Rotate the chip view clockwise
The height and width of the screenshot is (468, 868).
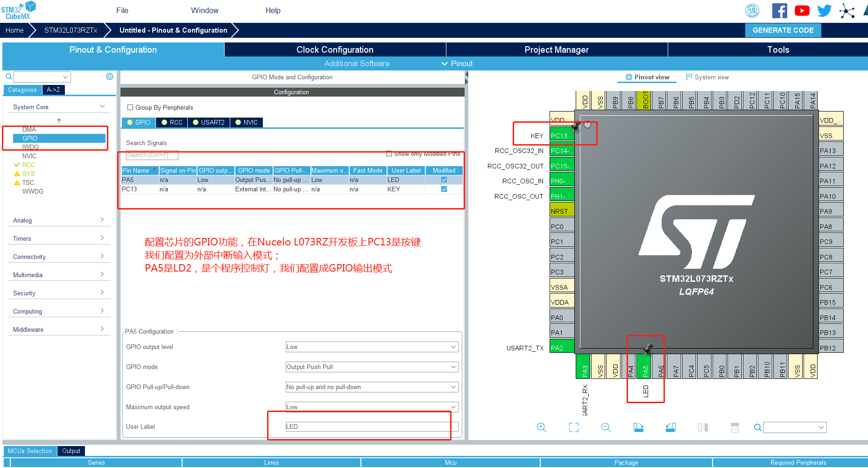pos(638,427)
